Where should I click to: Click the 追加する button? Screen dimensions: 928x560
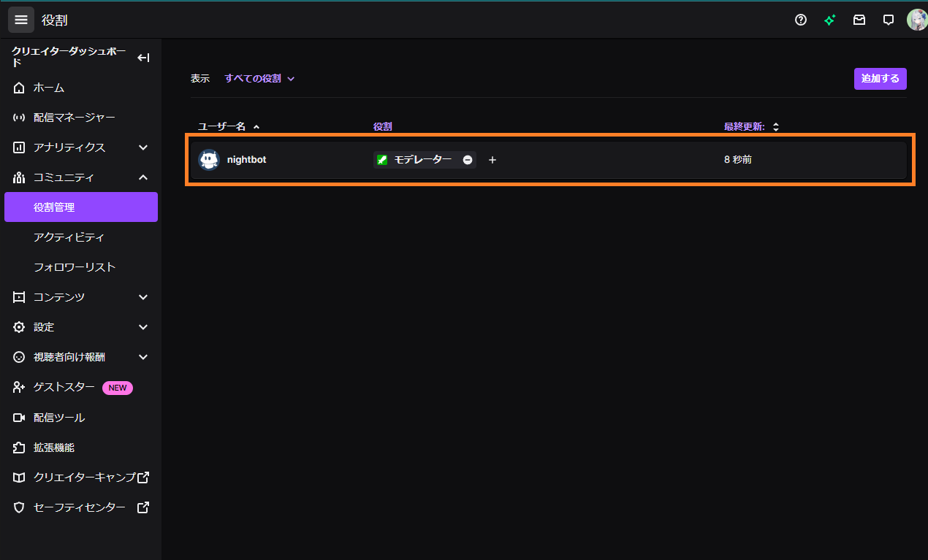[880, 79]
